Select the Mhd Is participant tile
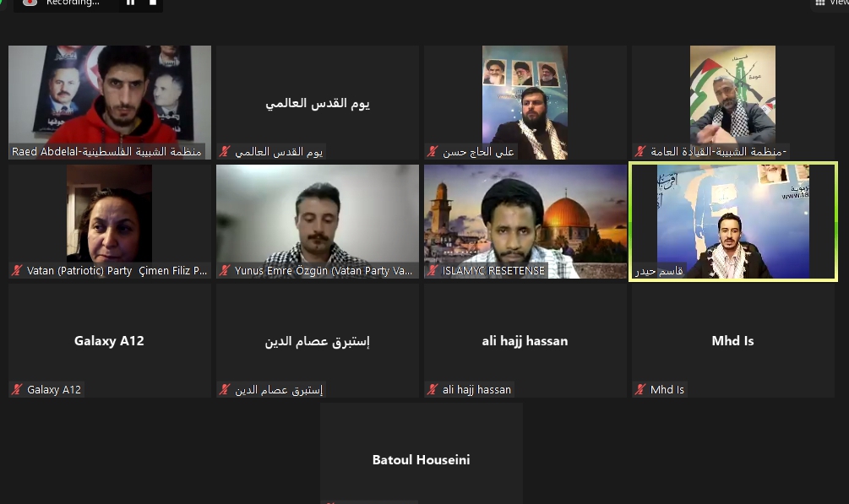849x504 pixels. click(733, 340)
